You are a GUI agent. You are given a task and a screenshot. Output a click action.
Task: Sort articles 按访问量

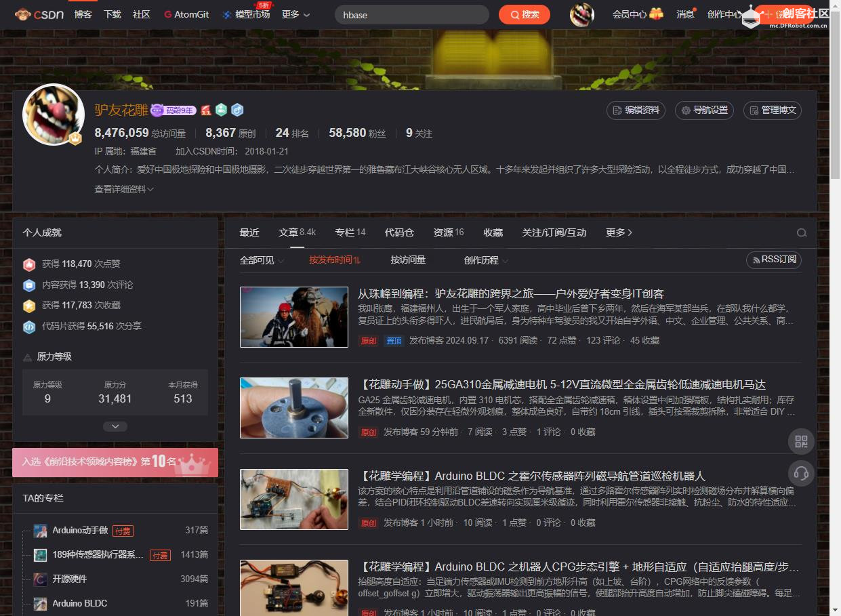(x=408, y=260)
